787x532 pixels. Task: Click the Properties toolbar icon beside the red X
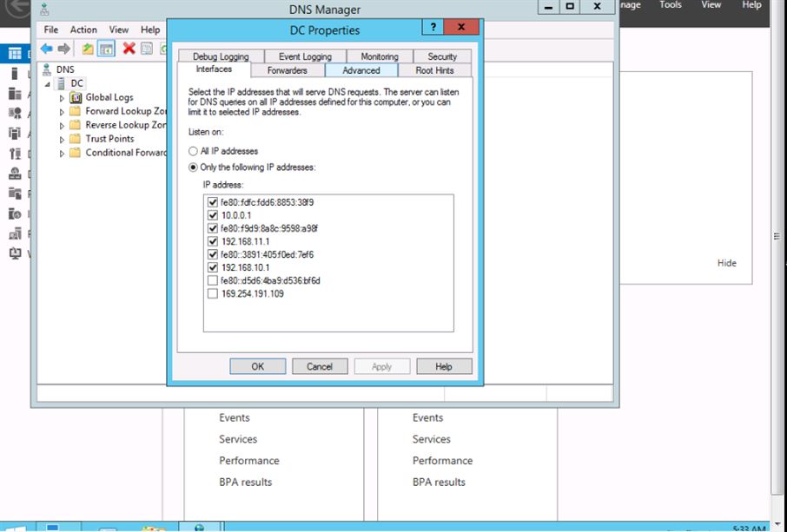coord(147,49)
